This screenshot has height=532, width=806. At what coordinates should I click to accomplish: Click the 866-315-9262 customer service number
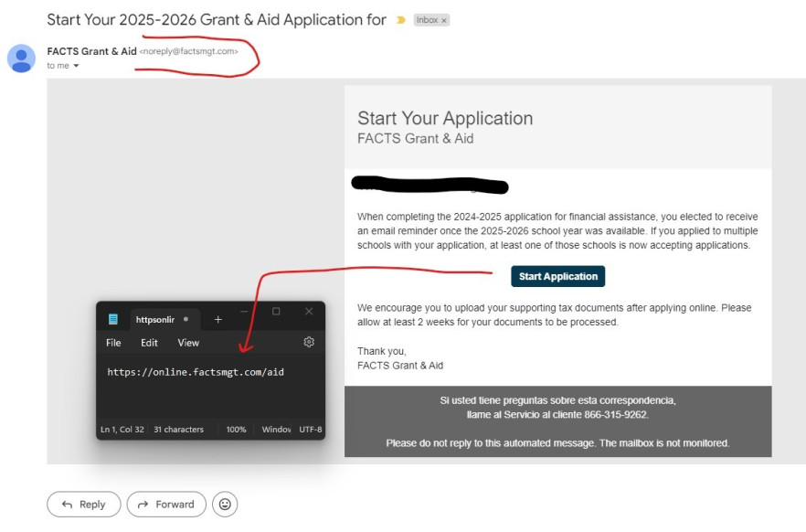pyautogui.click(x=616, y=415)
